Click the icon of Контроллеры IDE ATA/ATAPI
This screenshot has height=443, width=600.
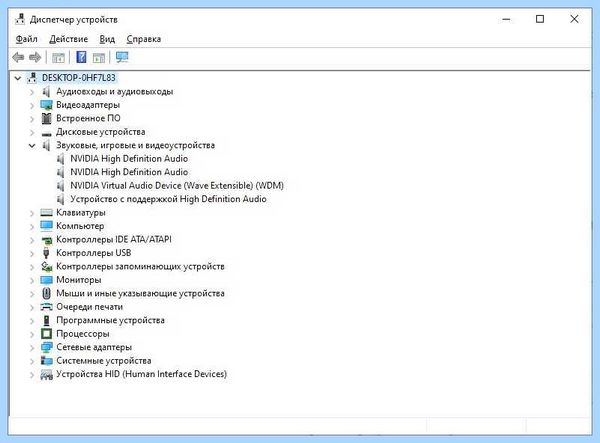[46, 240]
